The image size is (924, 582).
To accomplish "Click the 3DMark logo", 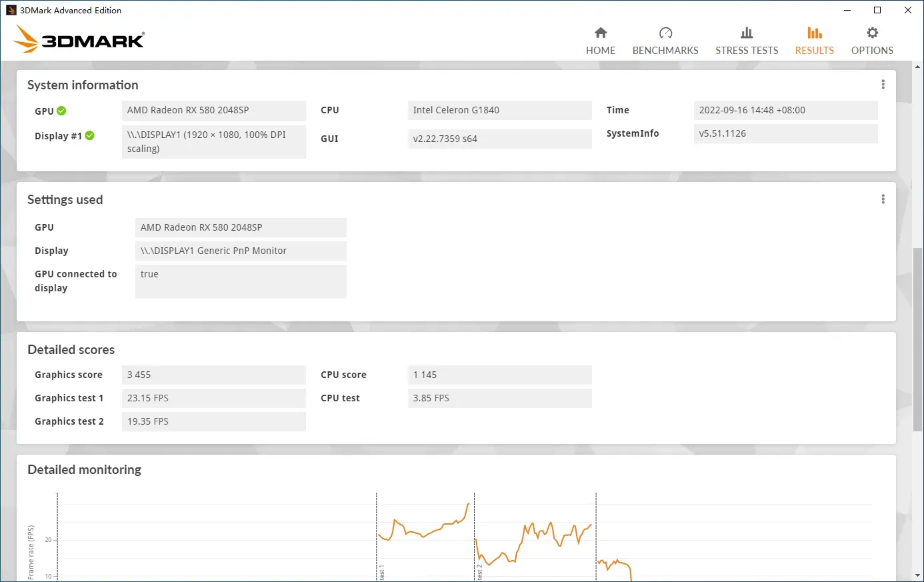I will click(79, 39).
